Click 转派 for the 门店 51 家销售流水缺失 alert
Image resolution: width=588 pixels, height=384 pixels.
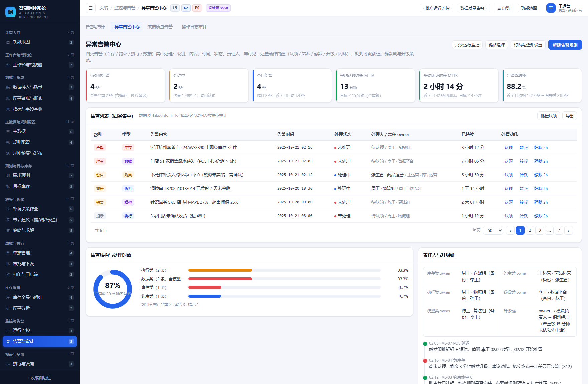click(524, 161)
